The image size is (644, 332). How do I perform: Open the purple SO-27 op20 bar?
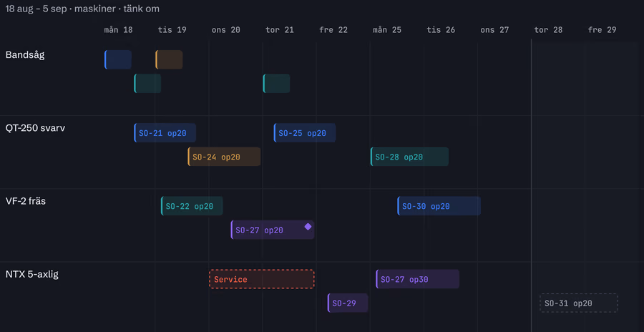tap(273, 230)
